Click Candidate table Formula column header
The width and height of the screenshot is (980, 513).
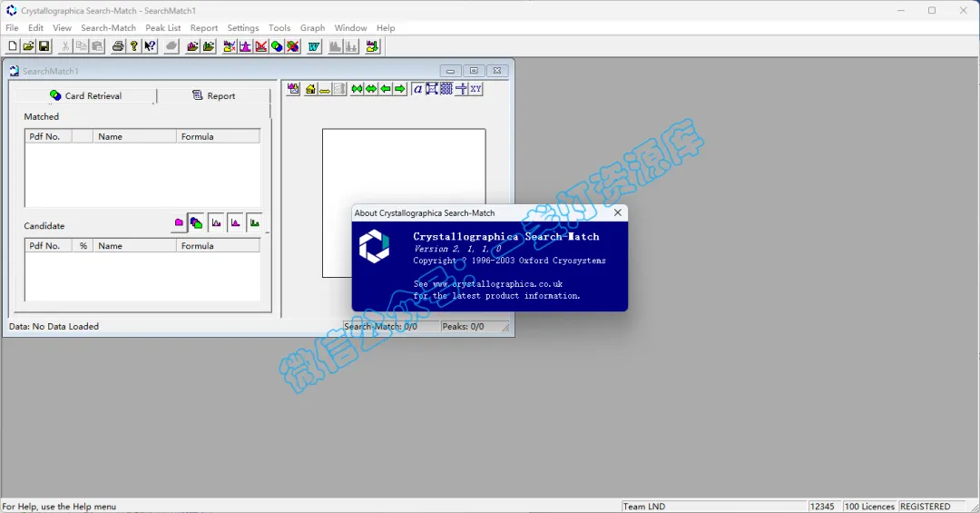coord(218,246)
